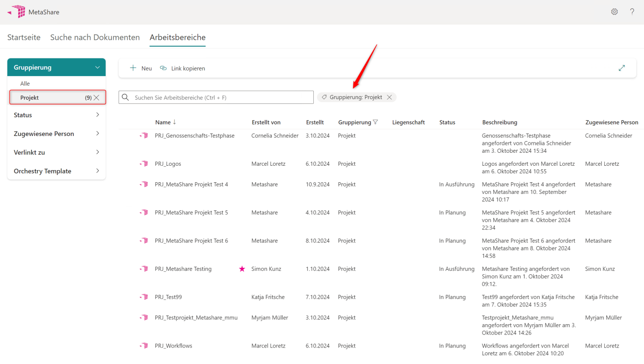Click the workspace icon beside PRJ_Logos
The image size is (644, 364).
144,164
